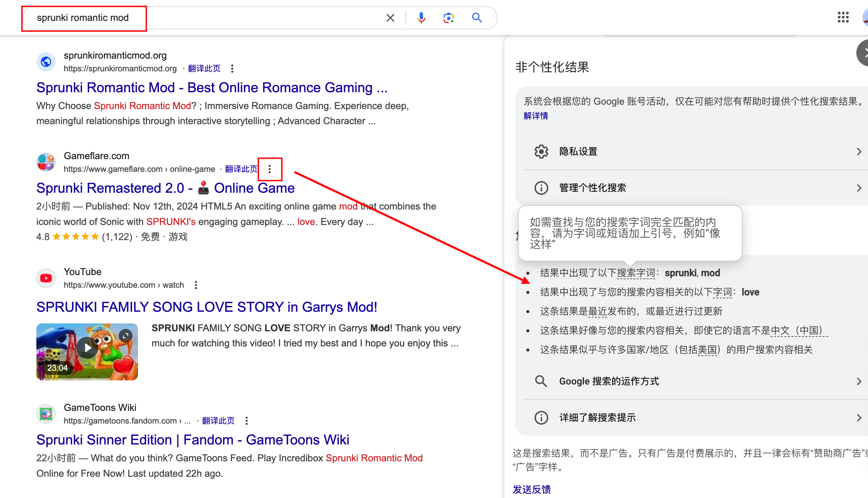This screenshot has width=868, height=498.
Task: Play the Sprunki Family Song video thumbnail
Action: click(87, 348)
